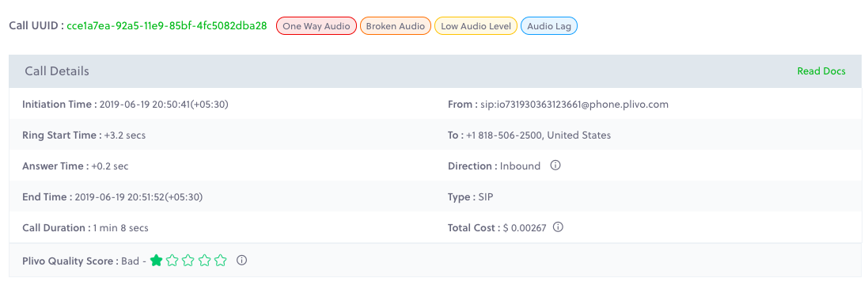Click the Call Details header title
Screen dimensions: 868x301
tap(57, 71)
